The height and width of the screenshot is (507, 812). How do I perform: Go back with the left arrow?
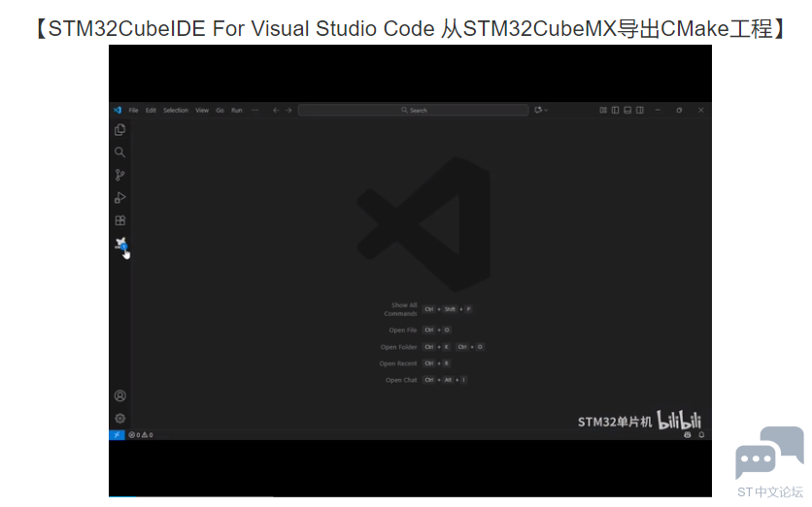(276, 111)
